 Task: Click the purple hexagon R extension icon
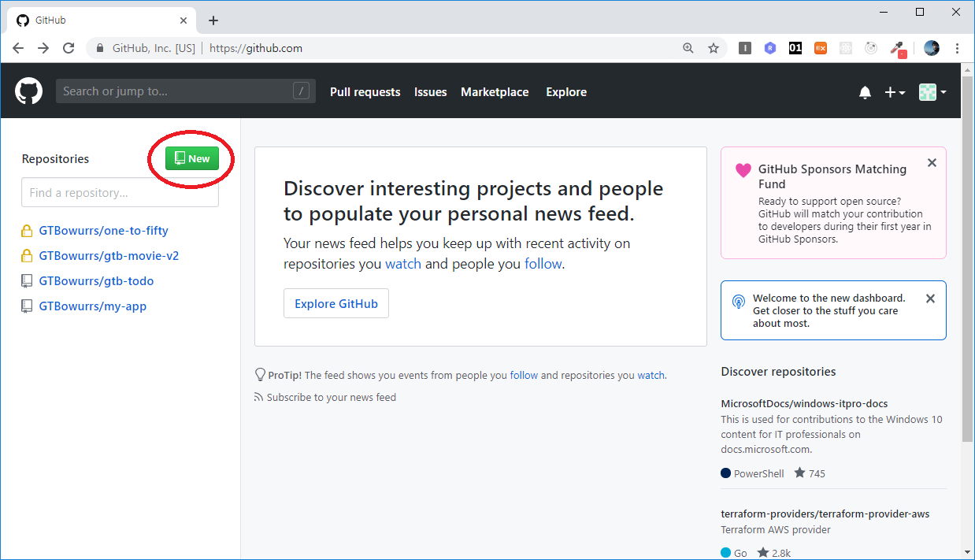(x=770, y=48)
